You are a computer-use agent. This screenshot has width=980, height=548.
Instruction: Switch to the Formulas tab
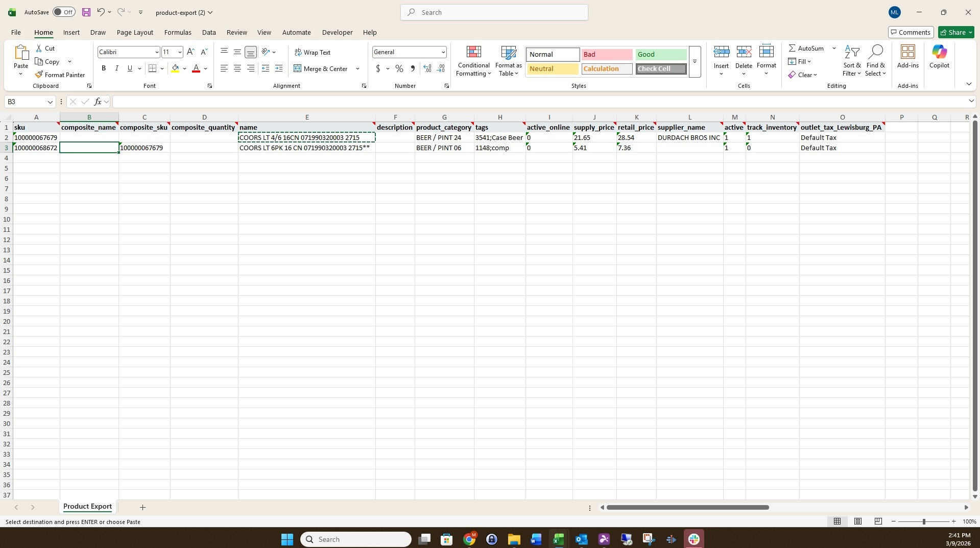point(178,32)
